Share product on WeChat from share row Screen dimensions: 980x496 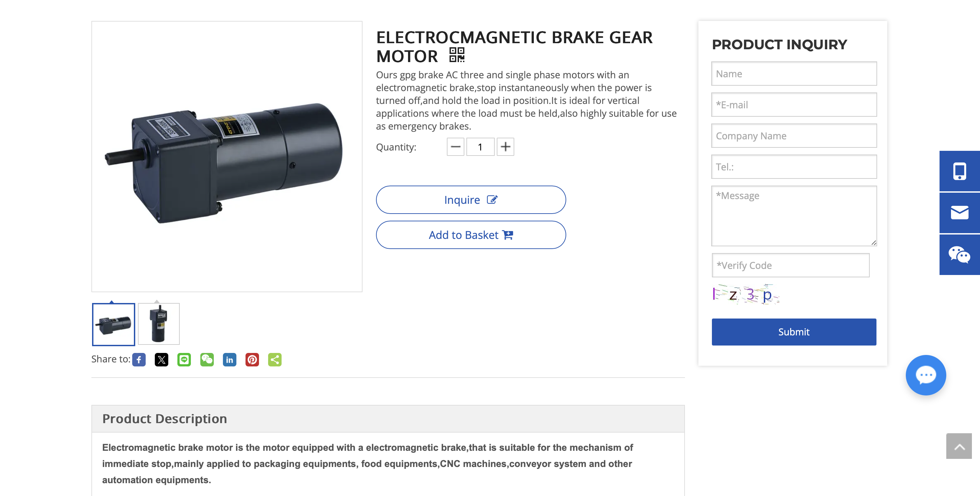coord(207,360)
